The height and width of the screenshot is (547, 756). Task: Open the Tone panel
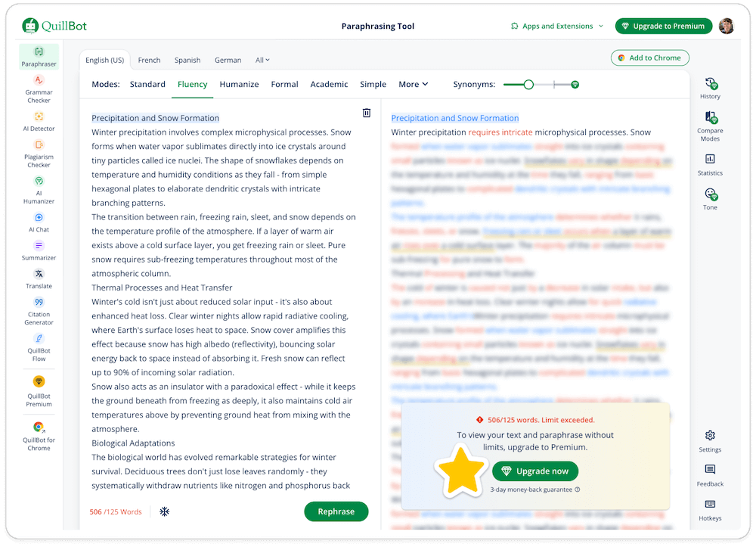[710, 199]
